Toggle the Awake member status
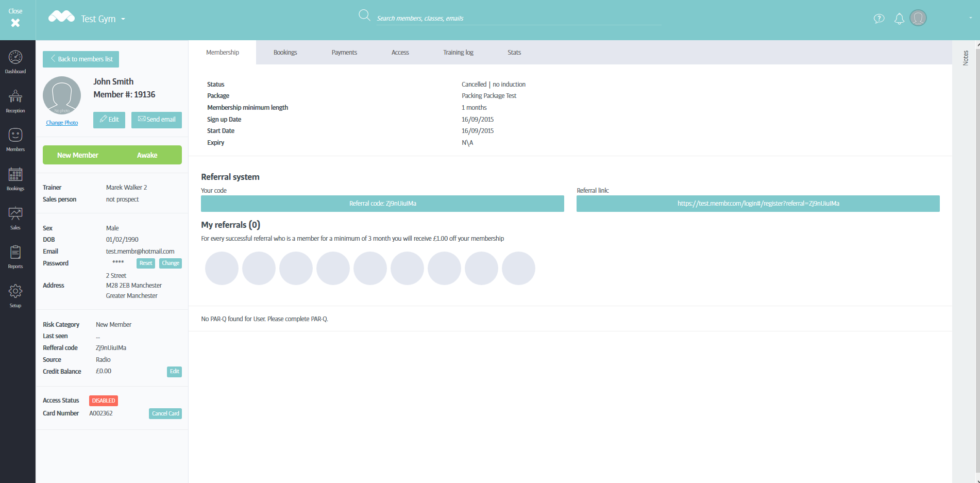980x483 pixels. tap(147, 155)
